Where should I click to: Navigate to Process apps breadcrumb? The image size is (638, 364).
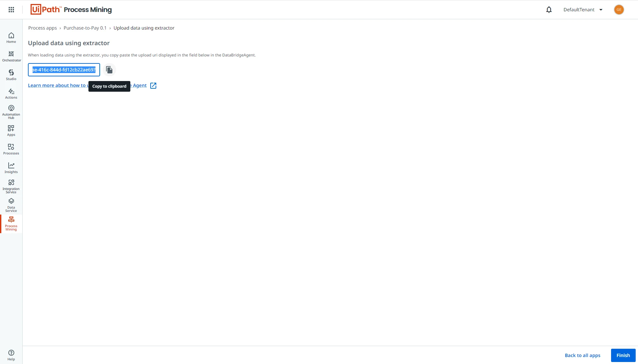[x=43, y=28]
